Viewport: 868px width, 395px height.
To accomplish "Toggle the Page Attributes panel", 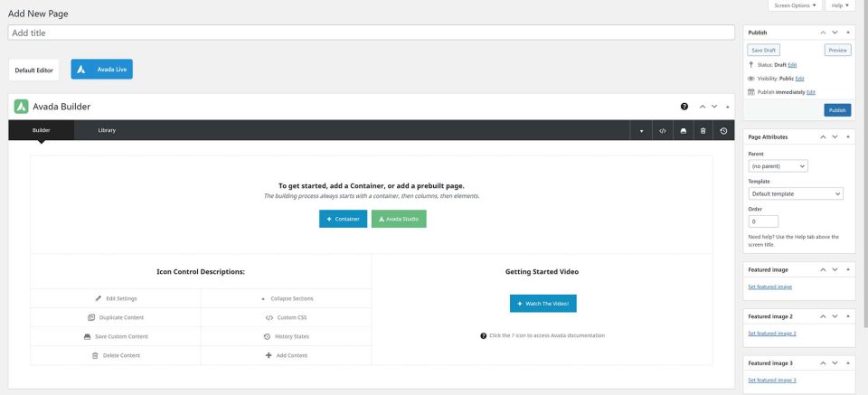I will pos(847,136).
